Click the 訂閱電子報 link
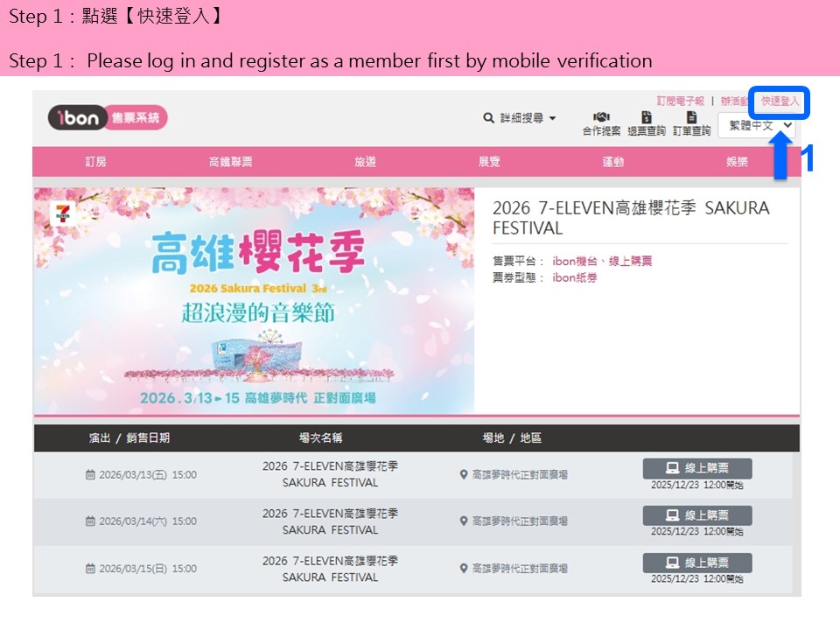The image size is (840, 630). pyautogui.click(x=681, y=101)
